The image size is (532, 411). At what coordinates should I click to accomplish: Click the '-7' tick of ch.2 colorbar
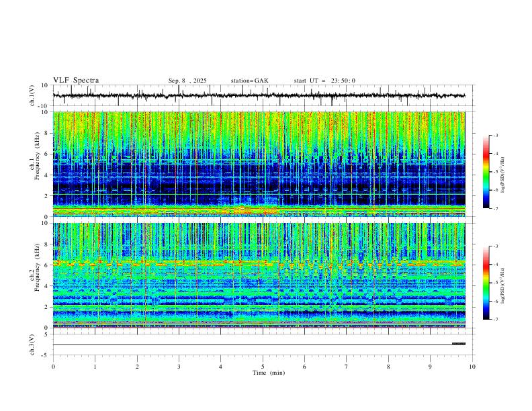[x=495, y=320]
